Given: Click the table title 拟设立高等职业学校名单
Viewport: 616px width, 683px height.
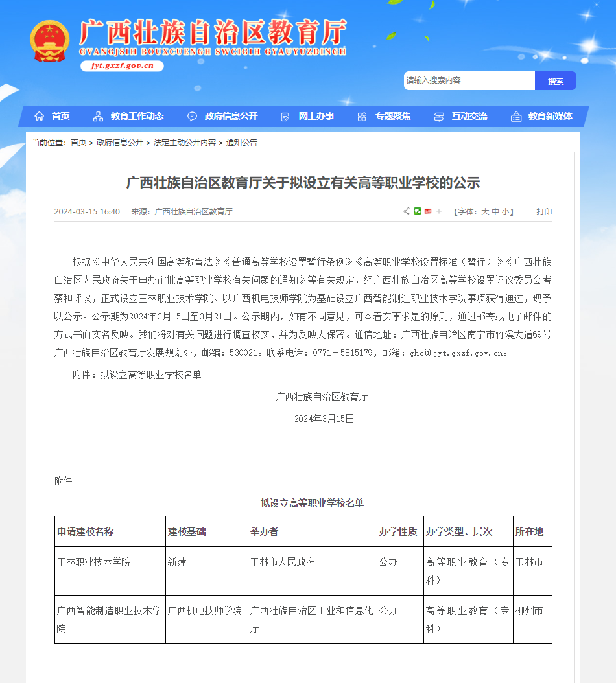Looking at the screenshot, I should [312, 503].
